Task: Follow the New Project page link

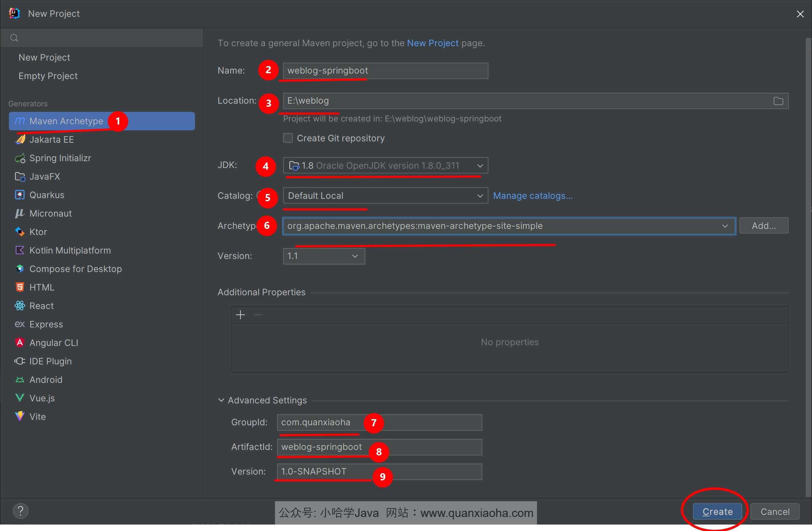Action: [x=433, y=43]
